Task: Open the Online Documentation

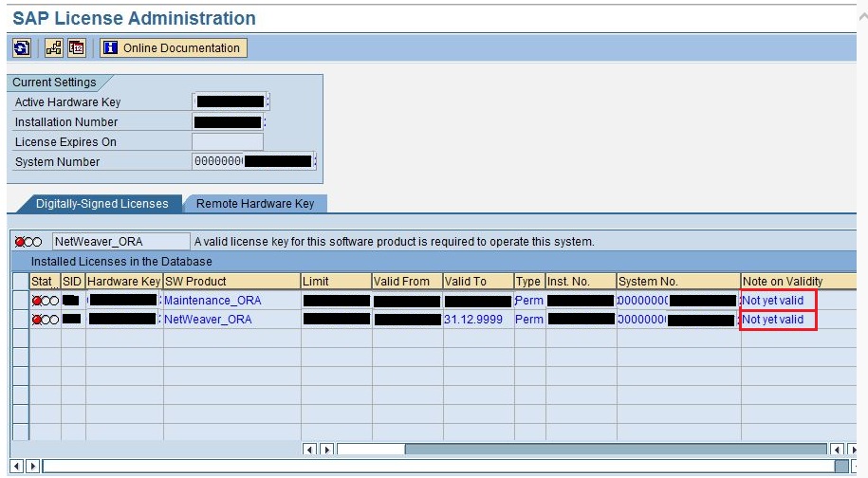Action: coord(174,48)
